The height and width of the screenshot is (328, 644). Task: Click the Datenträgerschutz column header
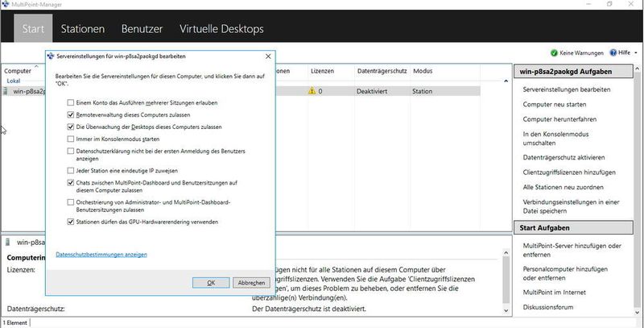tap(382, 71)
